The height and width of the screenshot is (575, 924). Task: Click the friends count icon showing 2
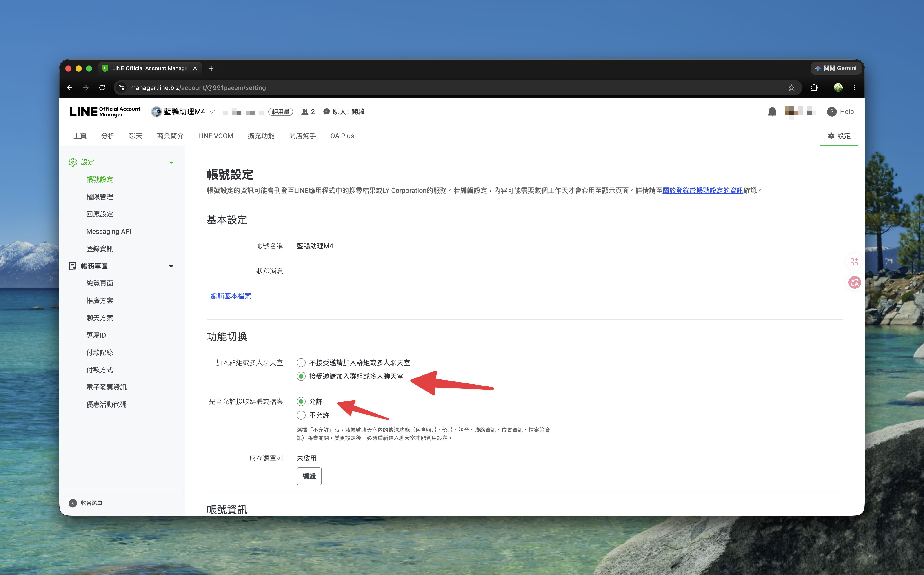point(305,112)
